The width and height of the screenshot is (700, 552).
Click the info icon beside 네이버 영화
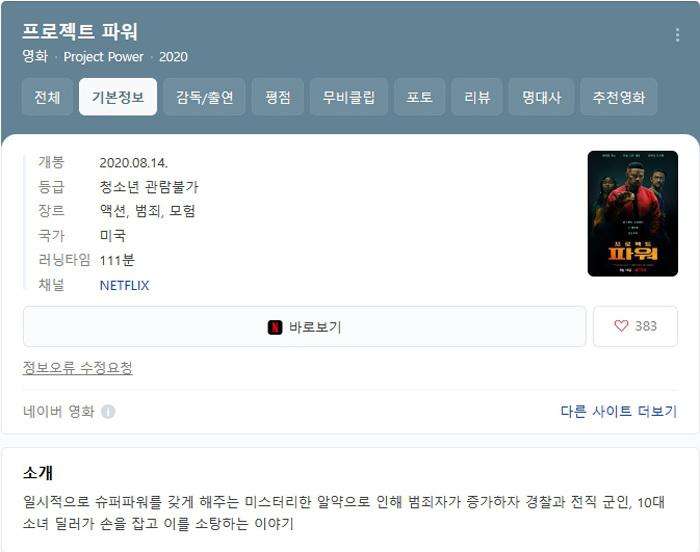point(108,411)
